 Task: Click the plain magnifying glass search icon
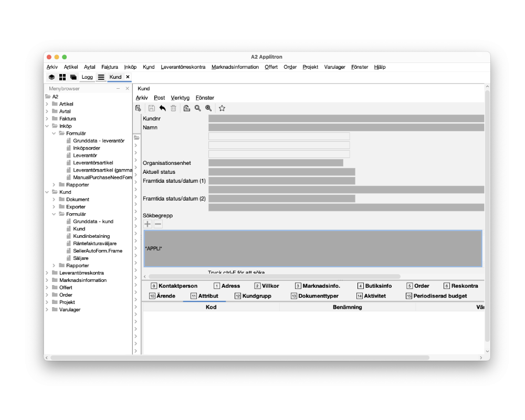point(198,108)
